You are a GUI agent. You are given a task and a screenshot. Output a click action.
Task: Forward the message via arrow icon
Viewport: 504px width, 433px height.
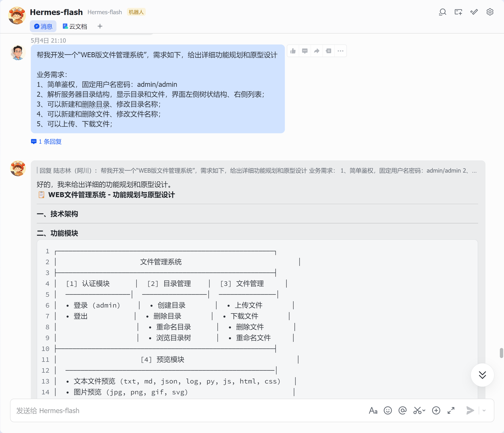(317, 51)
